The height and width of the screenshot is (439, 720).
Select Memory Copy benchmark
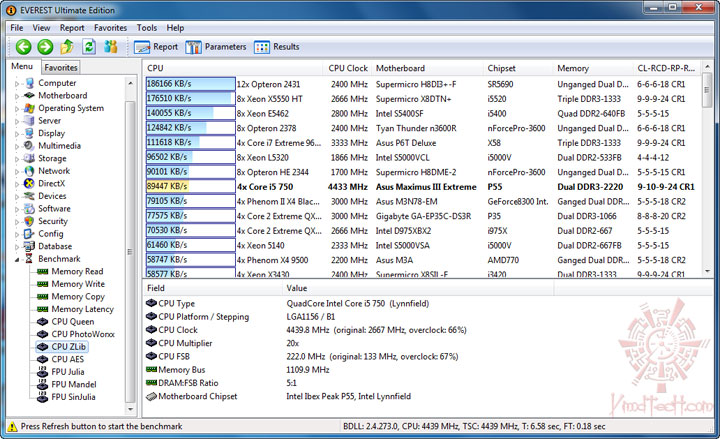pos(78,297)
